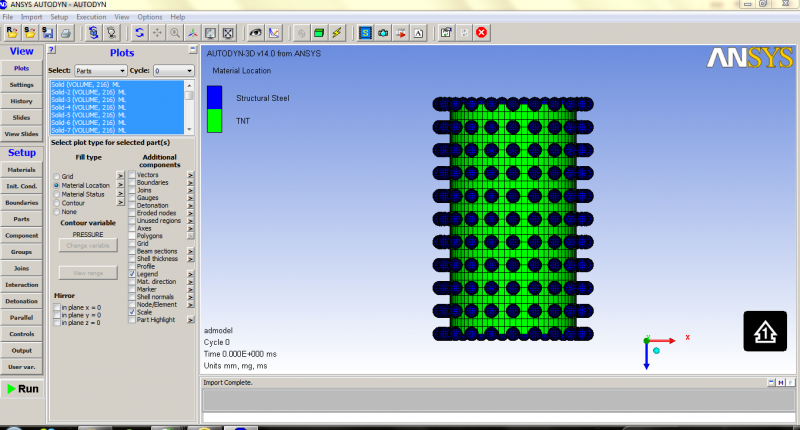Image resolution: width=800 pixels, height=430 pixels.
Task: Click the record animation icon
Action: (401, 33)
